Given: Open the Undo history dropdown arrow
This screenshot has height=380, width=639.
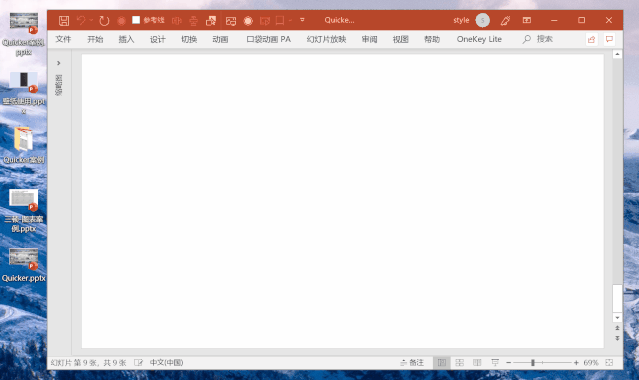Looking at the screenshot, I should [x=91, y=20].
